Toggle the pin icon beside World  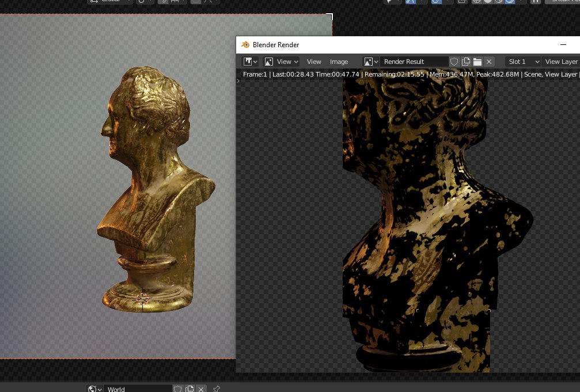[217, 389]
